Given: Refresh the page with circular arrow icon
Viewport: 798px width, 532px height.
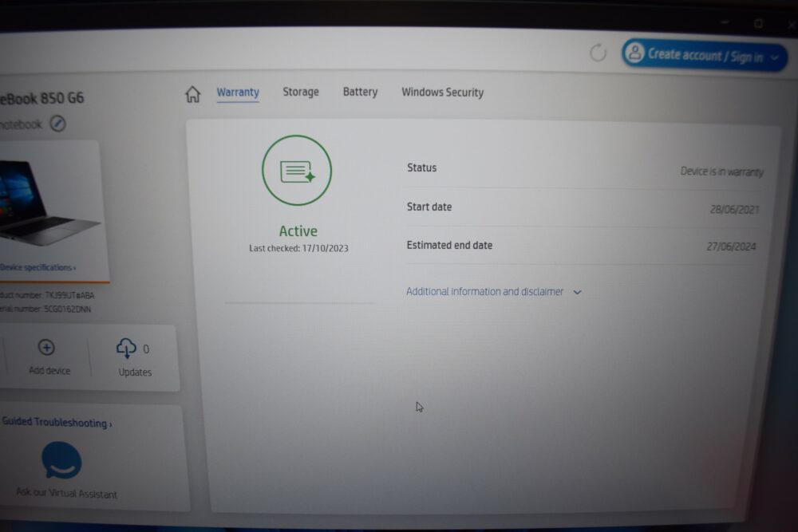Looking at the screenshot, I should [598, 53].
